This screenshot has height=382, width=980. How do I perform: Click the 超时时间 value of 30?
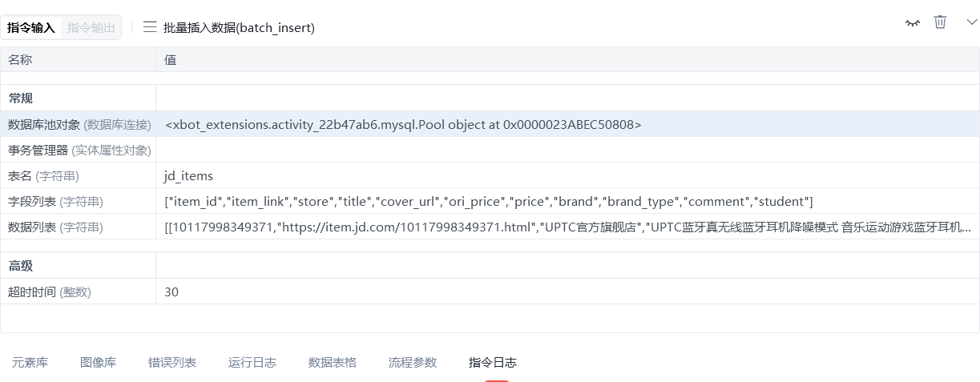[171, 292]
